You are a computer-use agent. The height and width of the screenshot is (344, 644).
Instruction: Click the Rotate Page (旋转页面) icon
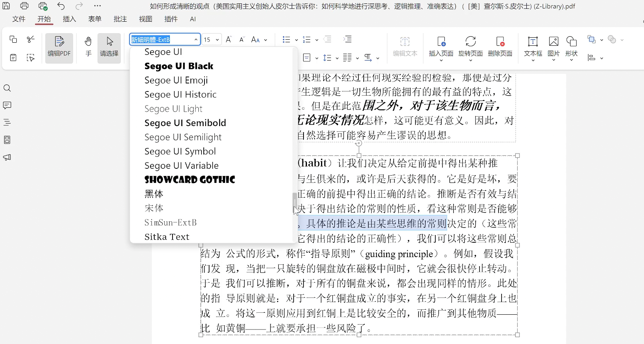(x=470, y=42)
